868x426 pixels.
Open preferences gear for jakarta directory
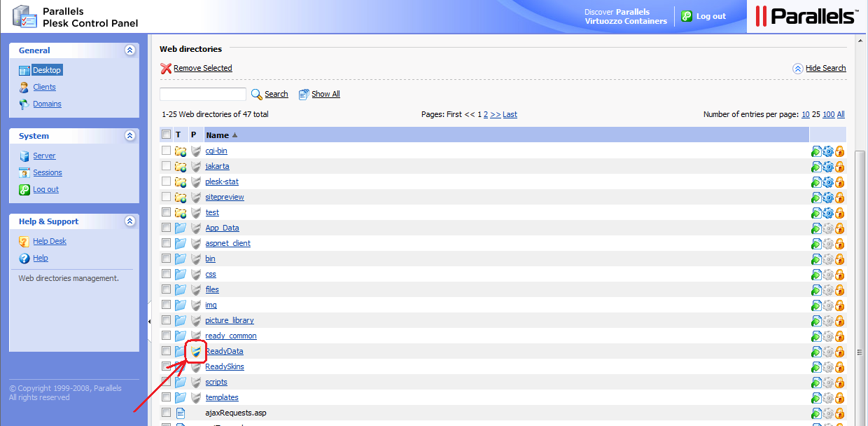coord(828,166)
